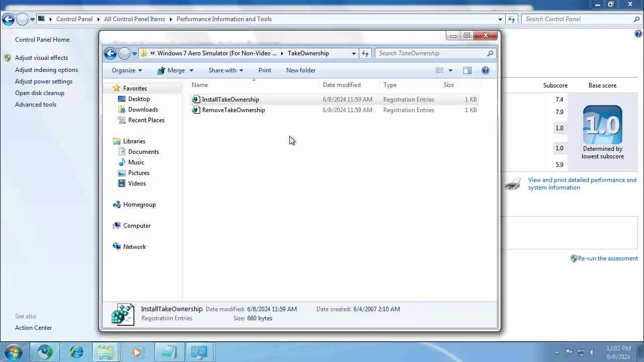This screenshot has height=362, width=644.
Task: Click the Windows 7 Aero Simulator breadcrumb
Action: point(217,53)
